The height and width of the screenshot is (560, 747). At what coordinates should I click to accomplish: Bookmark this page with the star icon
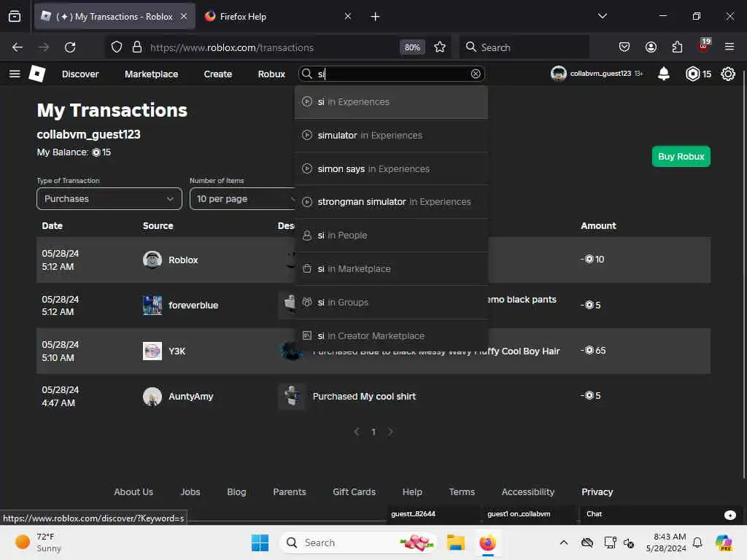tap(440, 47)
